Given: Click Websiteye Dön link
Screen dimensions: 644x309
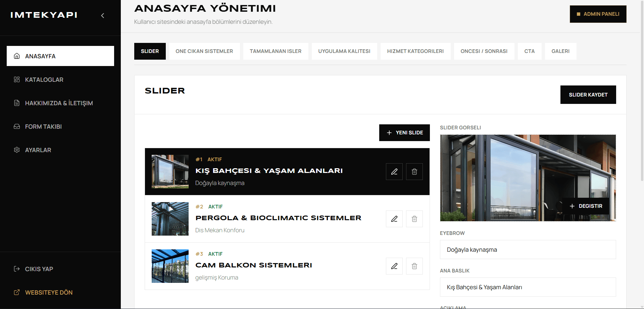Looking at the screenshot, I should 60,292.
